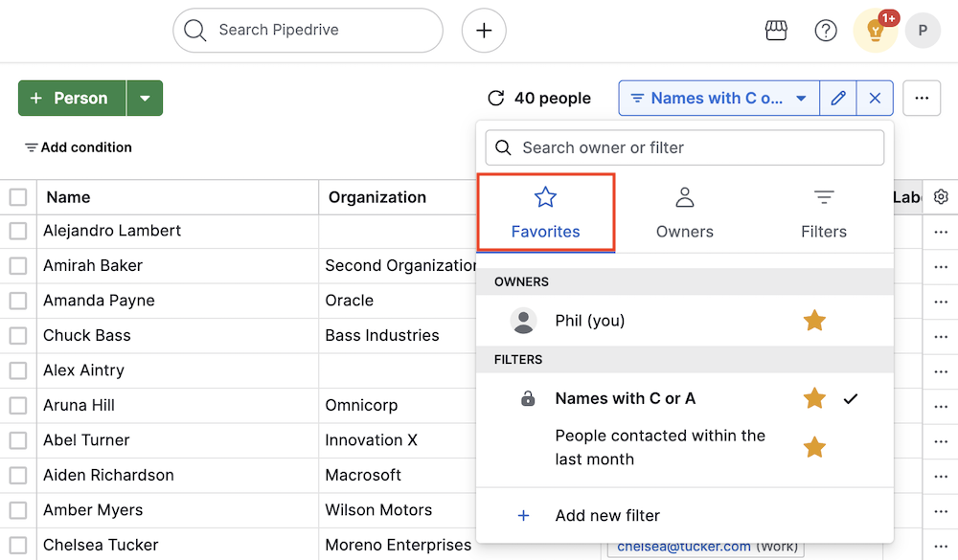View what's new notifications lightbulb
The height and width of the screenshot is (560, 958).
[875, 30]
